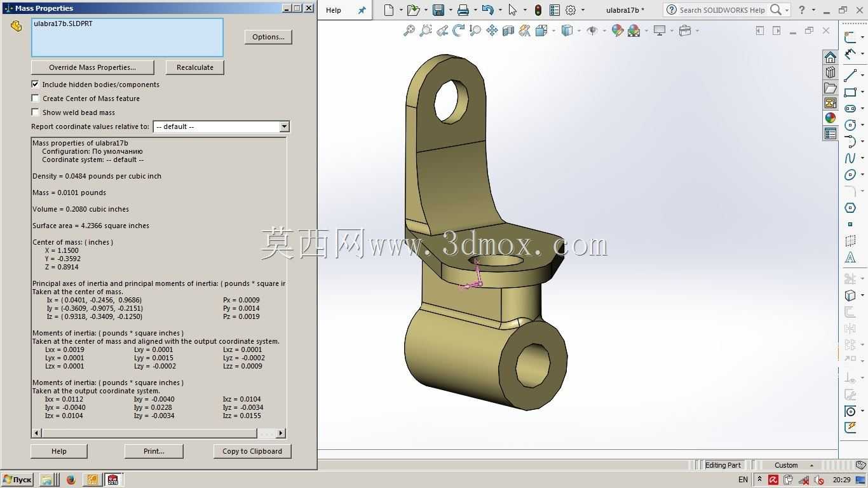The image size is (868, 488).
Task: Click Override Mass Properties button
Action: point(92,67)
